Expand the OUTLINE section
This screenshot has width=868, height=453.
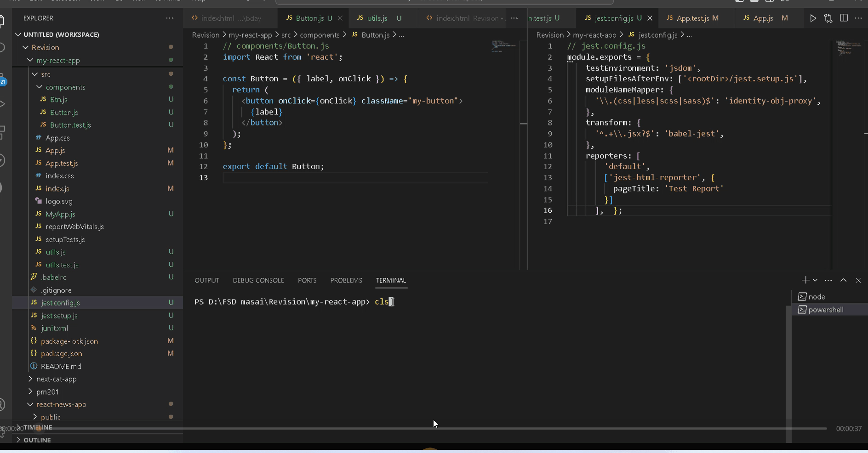click(37, 440)
